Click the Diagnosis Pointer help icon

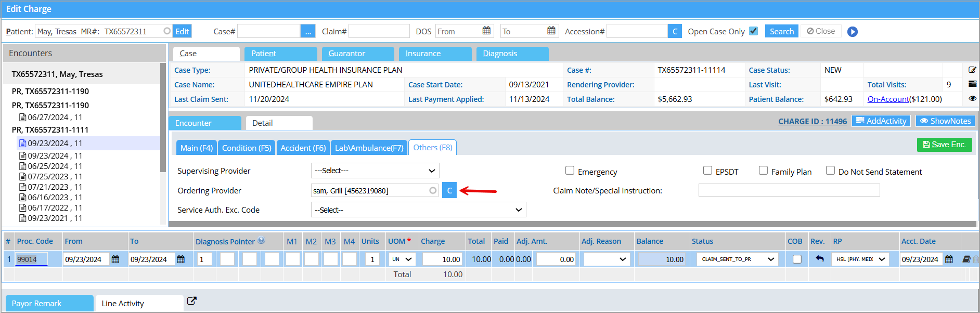[x=261, y=241]
